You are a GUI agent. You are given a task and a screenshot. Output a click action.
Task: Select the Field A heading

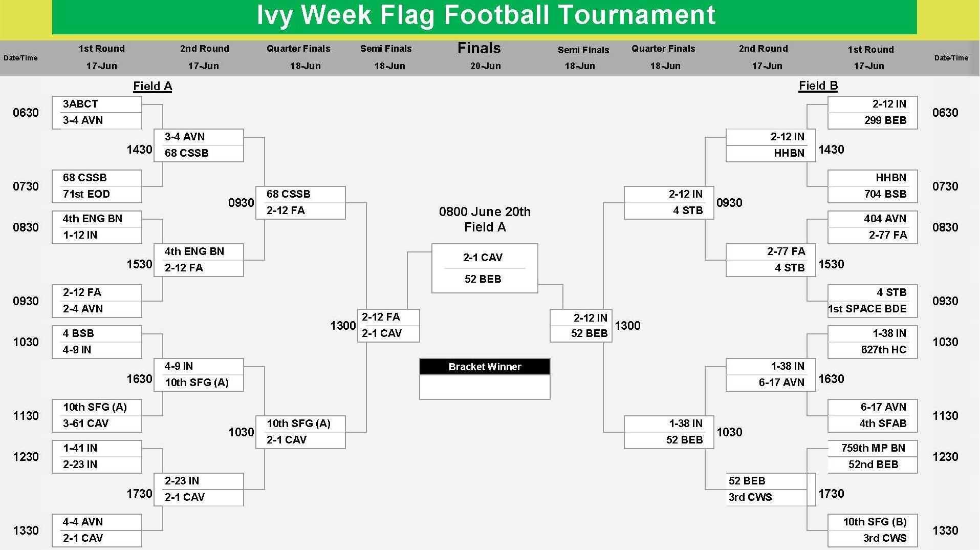[153, 86]
